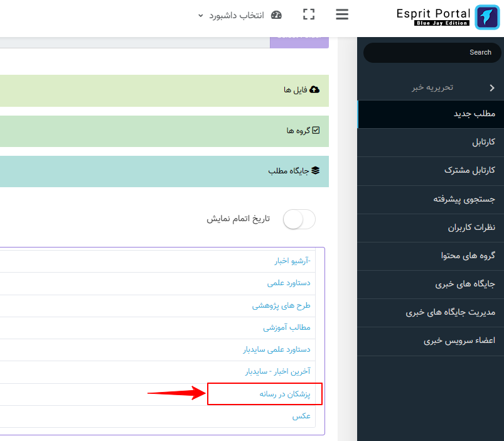This screenshot has width=504, height=441.
Task: Select پزشکان در رسانه from the list
Action: pos(285,394)
